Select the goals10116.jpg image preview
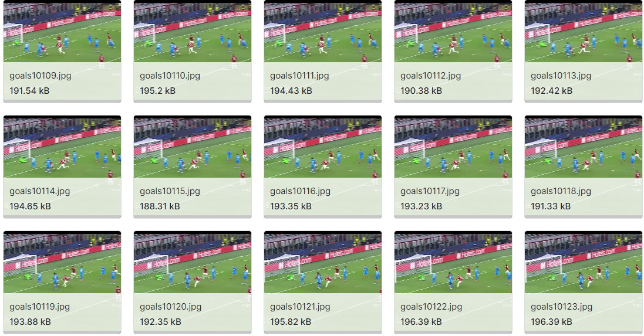 pyautogui.click(x=323, y=147)
